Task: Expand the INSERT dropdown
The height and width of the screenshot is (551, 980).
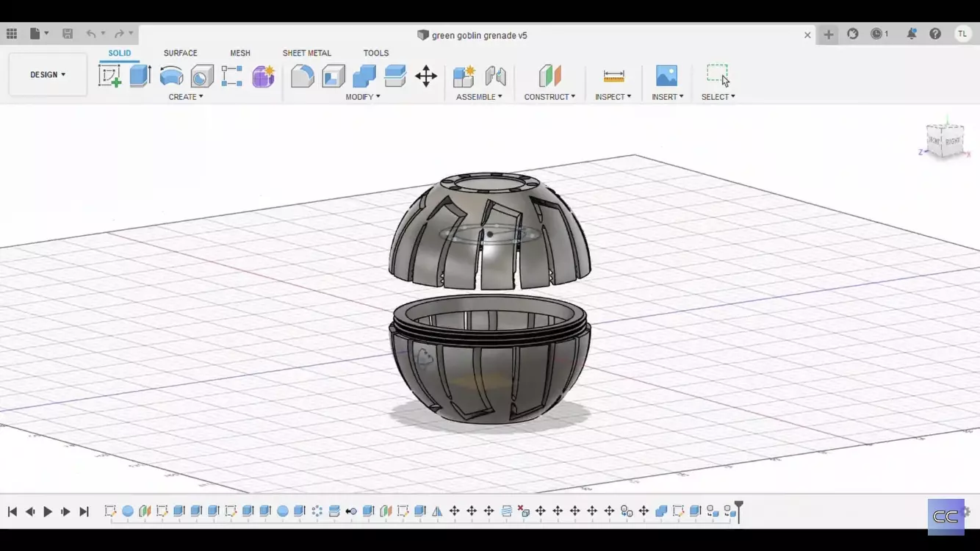Action: tap(668, 97)
